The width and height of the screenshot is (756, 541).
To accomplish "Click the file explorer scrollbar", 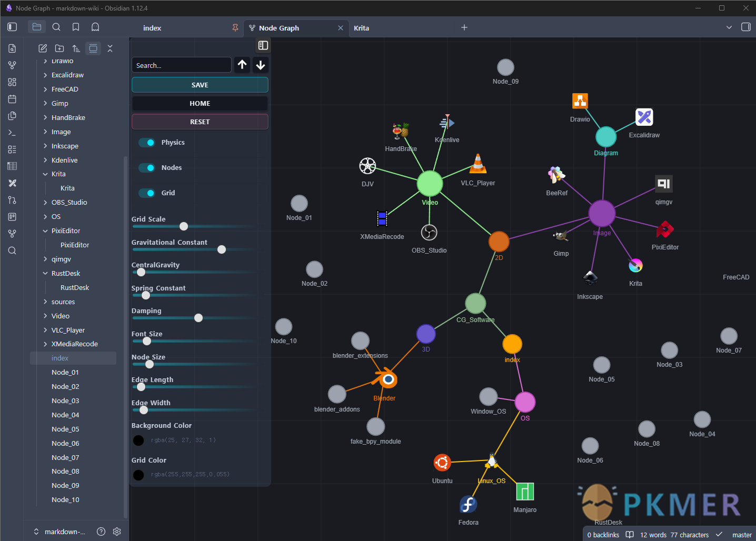I will pyautogui.click(x=125, y=337).
